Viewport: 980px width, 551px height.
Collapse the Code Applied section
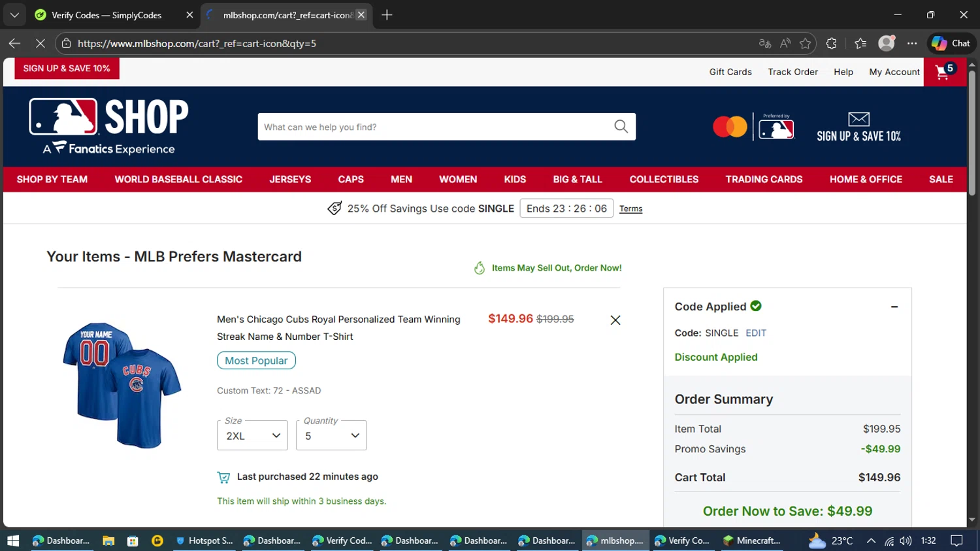[x=894, y=307]
